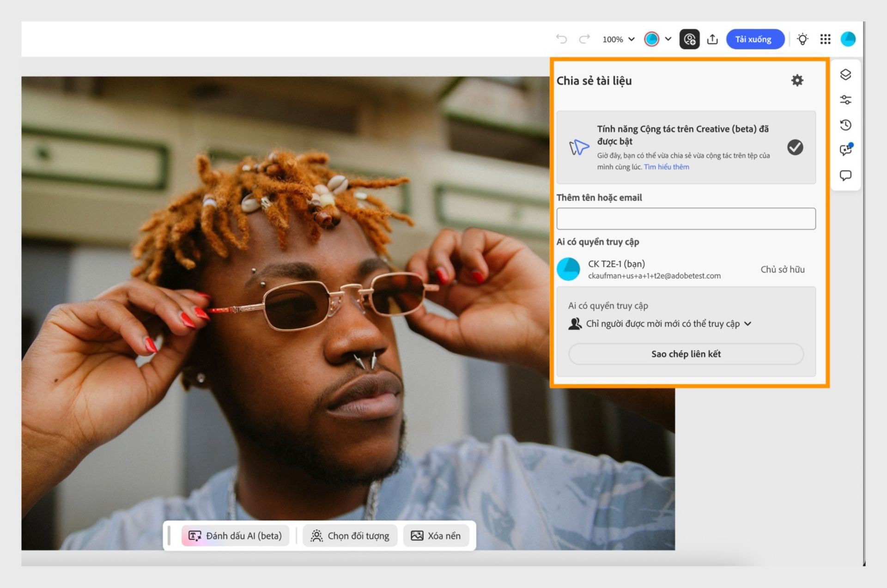Toggle the invite collaborators share icon
This screenshot has width=887, height=588.
(x=689, y=39)
